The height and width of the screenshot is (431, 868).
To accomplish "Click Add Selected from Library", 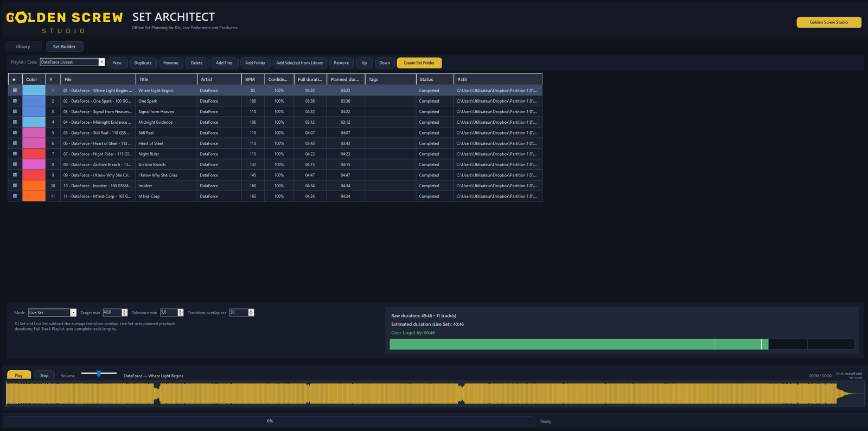I will point(299,63).
